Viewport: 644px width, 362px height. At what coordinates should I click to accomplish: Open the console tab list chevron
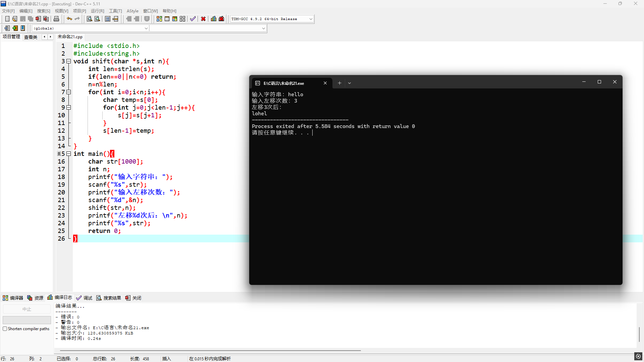(x=350, y=83)
